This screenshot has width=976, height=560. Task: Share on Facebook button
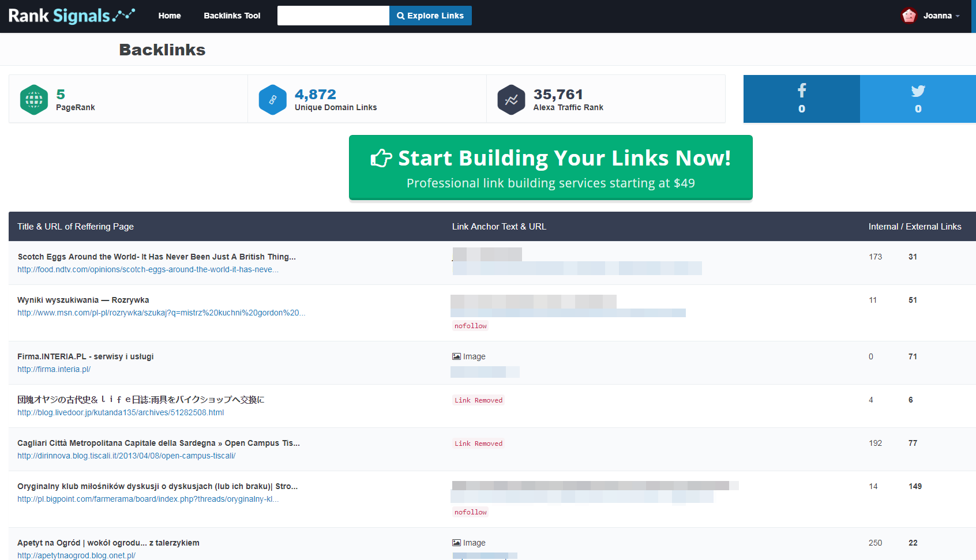802,99
